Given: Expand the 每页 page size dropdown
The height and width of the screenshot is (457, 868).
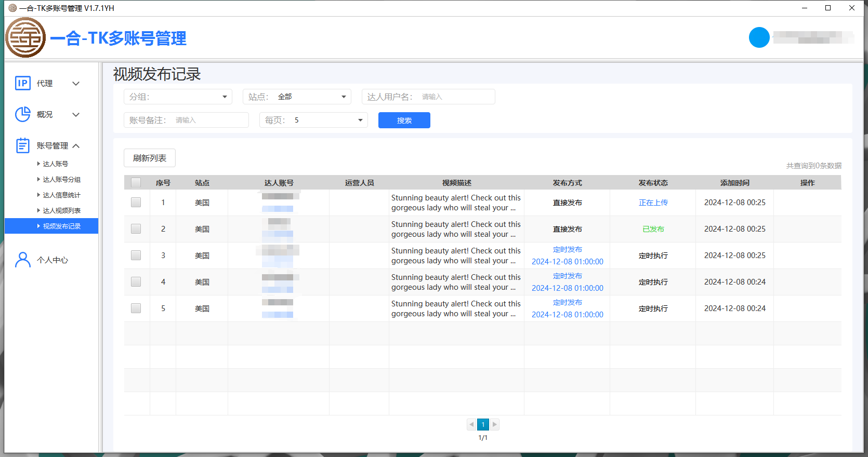Looking at the screenshot, I should (313, 120).
